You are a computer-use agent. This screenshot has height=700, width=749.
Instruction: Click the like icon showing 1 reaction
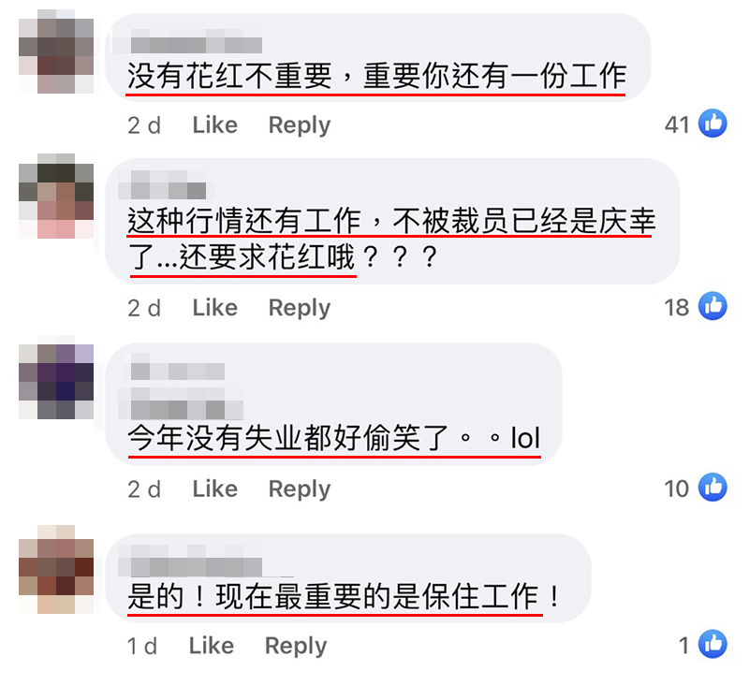(712, 644)
